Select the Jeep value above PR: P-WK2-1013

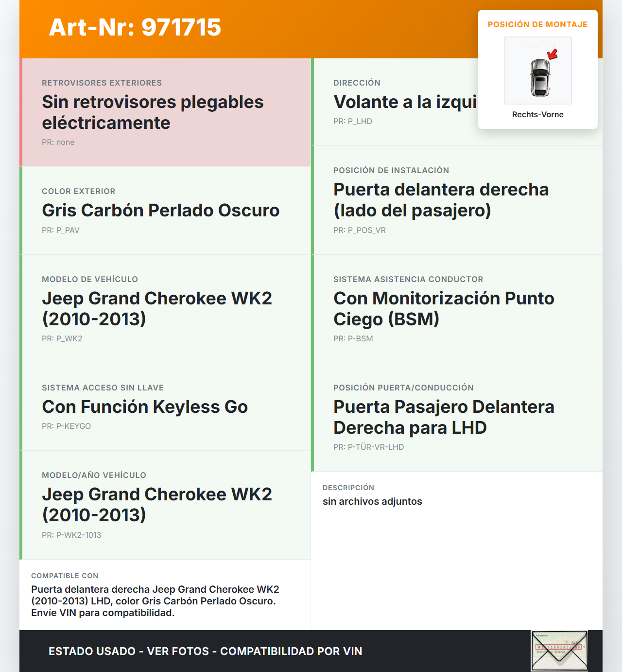157,504
